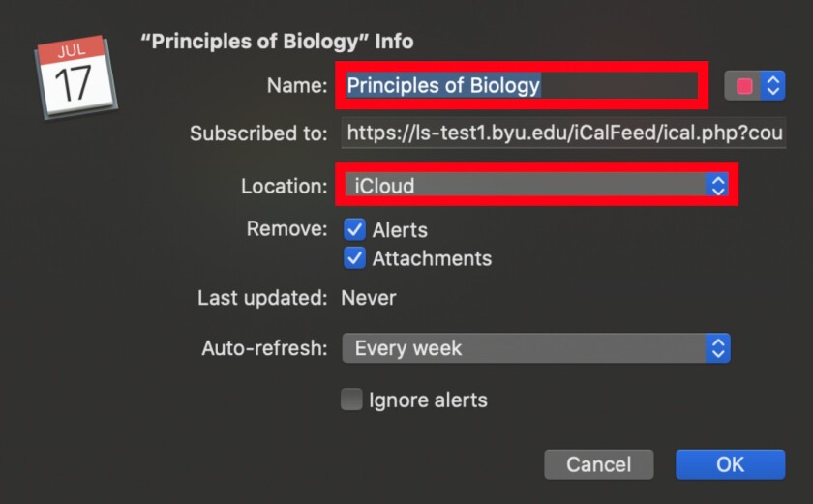
Task: Click the "Principles of Biology" Info title
Action: 277,42
